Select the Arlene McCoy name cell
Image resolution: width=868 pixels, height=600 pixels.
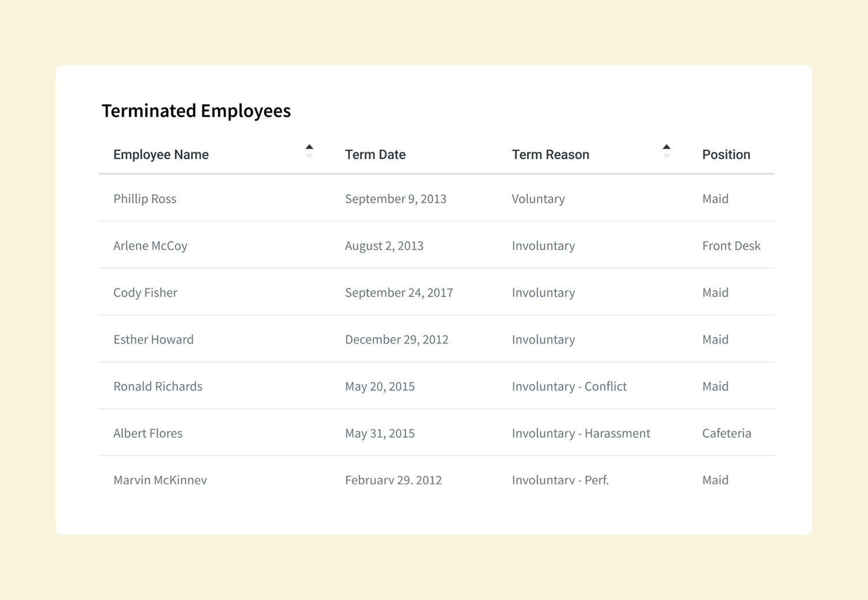point(150,246)
